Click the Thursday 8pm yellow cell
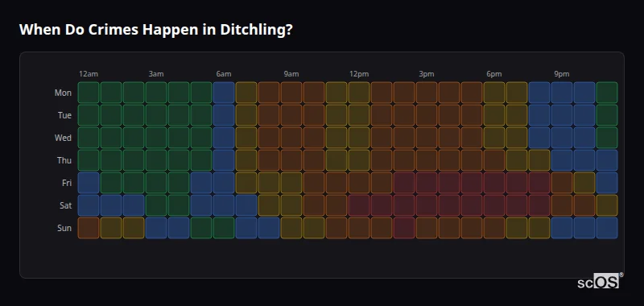The width and height of the screenshot is (644, 306). [x=539, y=160]
